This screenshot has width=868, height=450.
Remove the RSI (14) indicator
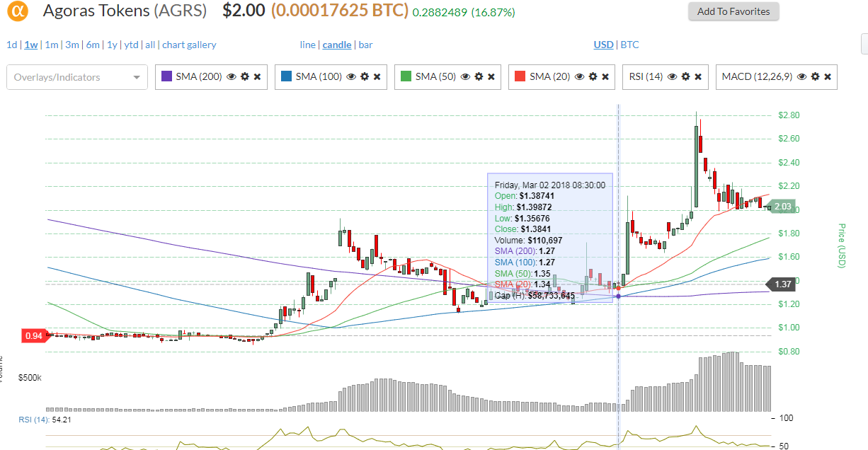point(698,76)
